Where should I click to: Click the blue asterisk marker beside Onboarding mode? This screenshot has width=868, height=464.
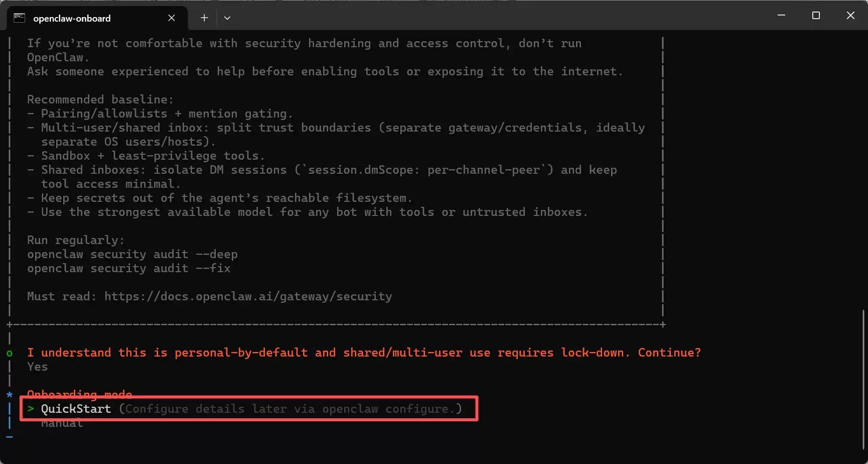(10, 395)
